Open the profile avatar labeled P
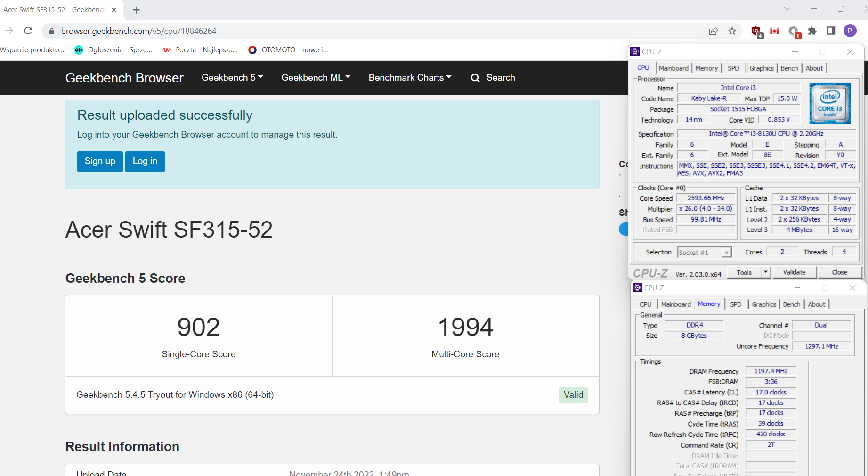 (850, 31)
